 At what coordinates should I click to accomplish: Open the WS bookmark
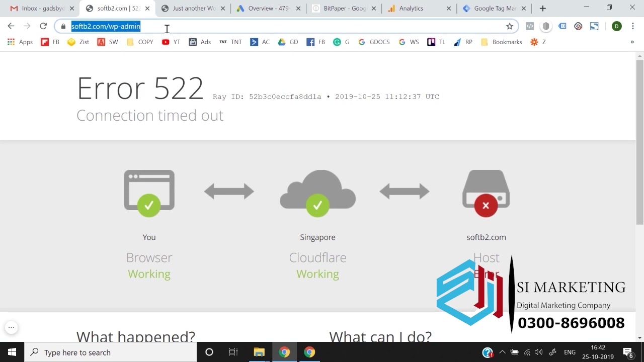[409, 42]
